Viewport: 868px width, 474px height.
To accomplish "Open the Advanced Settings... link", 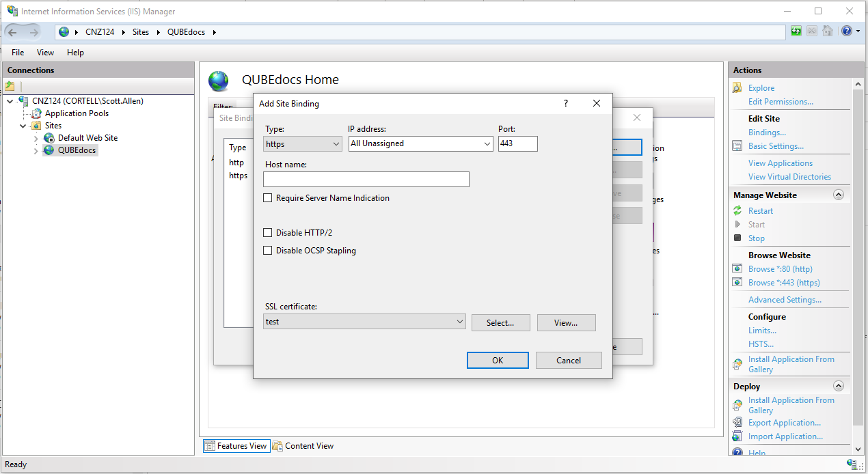I will pos(785,300).
